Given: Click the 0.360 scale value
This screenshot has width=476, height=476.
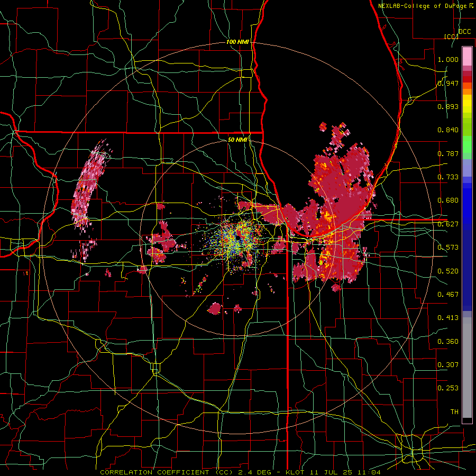Looking at the screenshot, I should click(448, 342).
